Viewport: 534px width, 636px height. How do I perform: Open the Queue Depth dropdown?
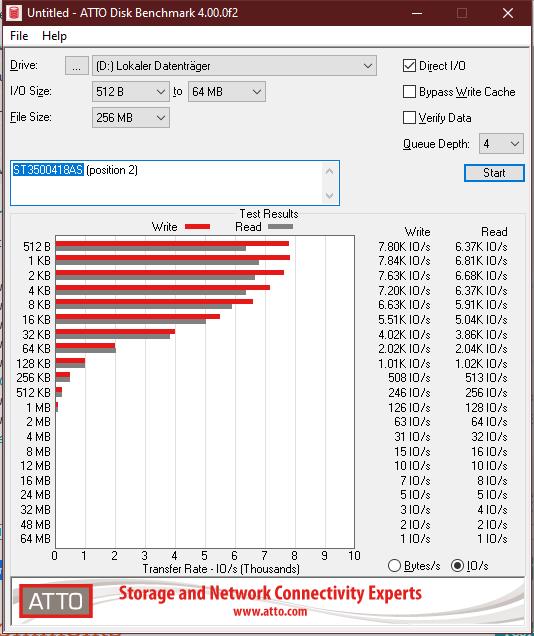(x=501, y=144)
